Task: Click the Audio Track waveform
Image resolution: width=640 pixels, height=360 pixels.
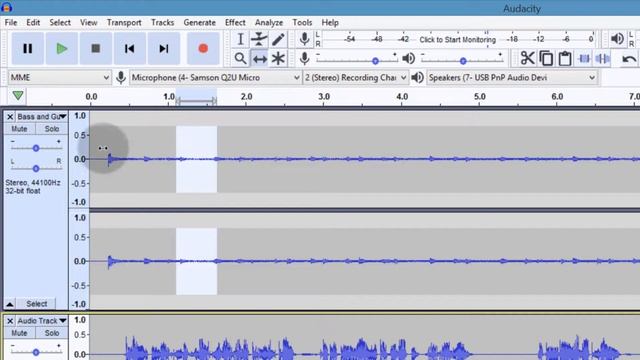Action: (x=365, y=337)
